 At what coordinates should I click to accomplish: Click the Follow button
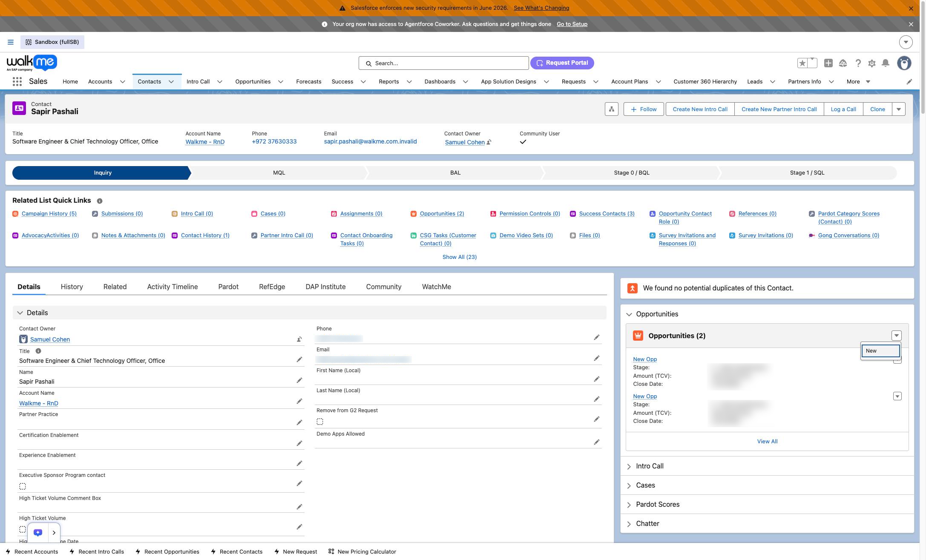644,109
